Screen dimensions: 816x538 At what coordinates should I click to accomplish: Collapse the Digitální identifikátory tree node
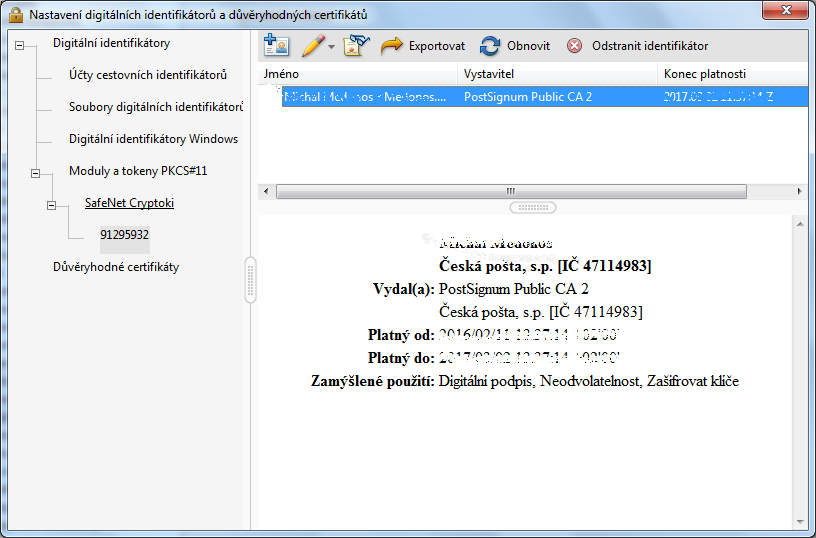click(19, 46)
